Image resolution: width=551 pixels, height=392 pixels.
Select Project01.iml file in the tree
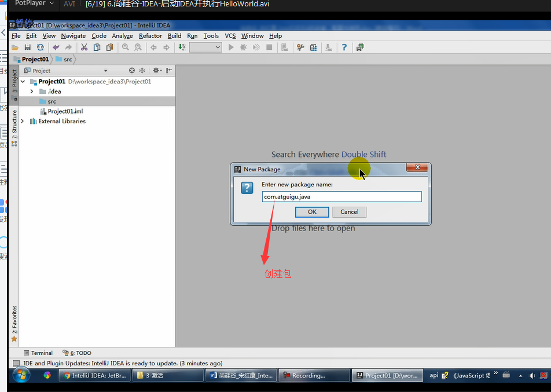pyautogui.click(x=65, y=111)
